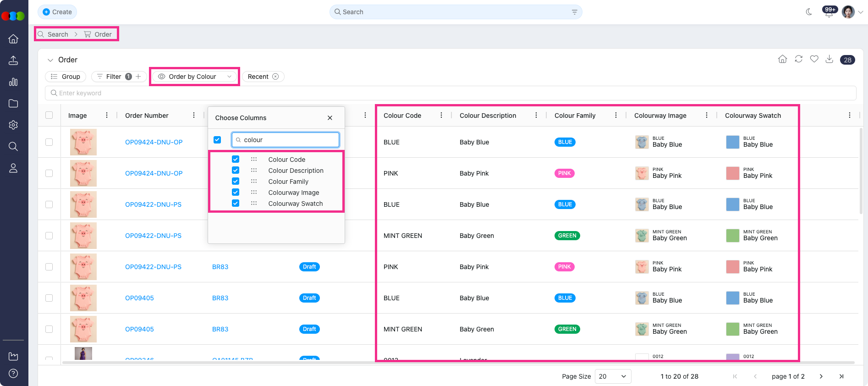This screenshot has width=868, height=386.
Task: Open the upload icon in sidebar
Action: pyautogui.click(x=13, y=61)
